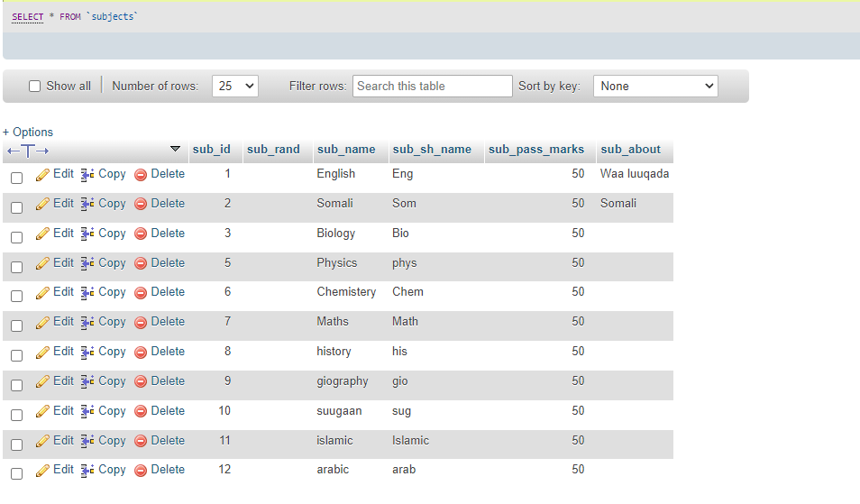The height and width of the screenshot is (504, 860).
Task: Click the pencil Edit icon for Somali row
Action: click(42, 205)
